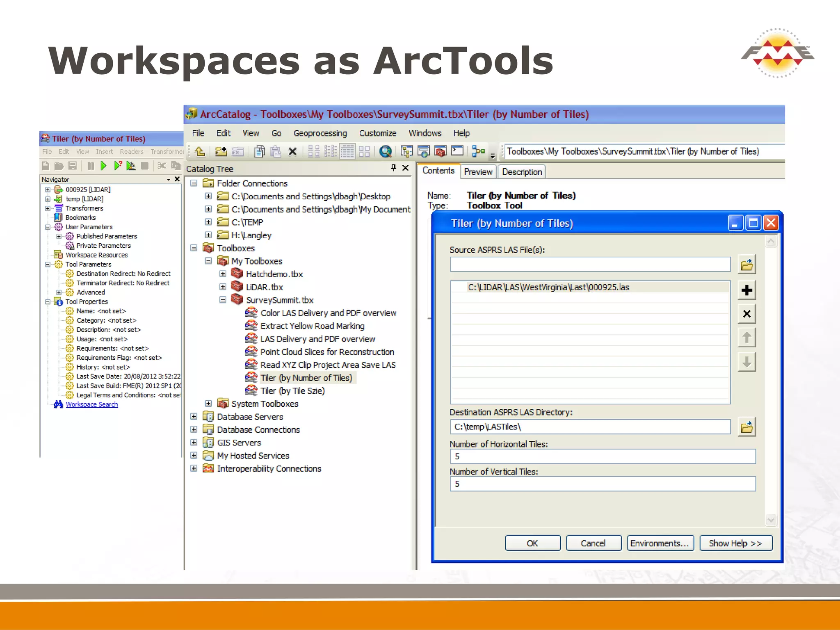Select Extract Yellow Road Marking tool
This screenshot has height=630, width=840.
coord(312,326)
